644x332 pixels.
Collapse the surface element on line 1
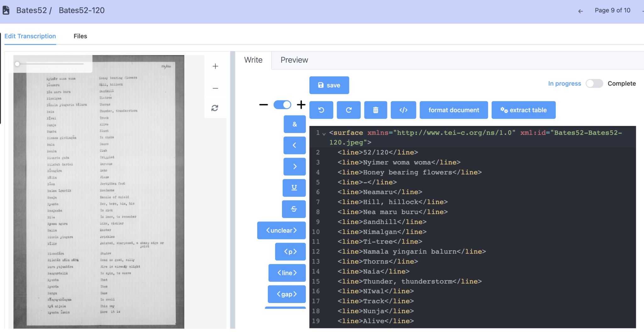[324, 133]
